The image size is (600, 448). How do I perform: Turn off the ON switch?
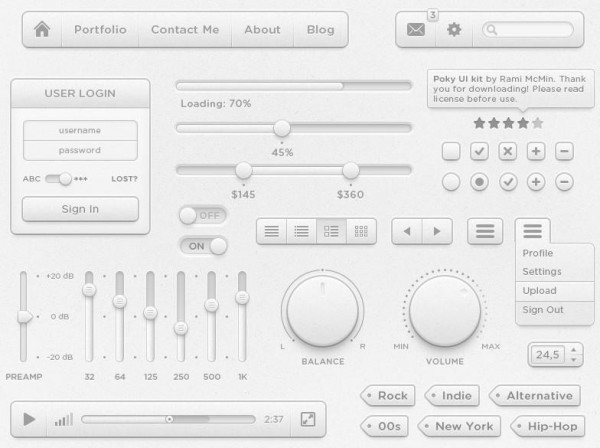[203, 246]
